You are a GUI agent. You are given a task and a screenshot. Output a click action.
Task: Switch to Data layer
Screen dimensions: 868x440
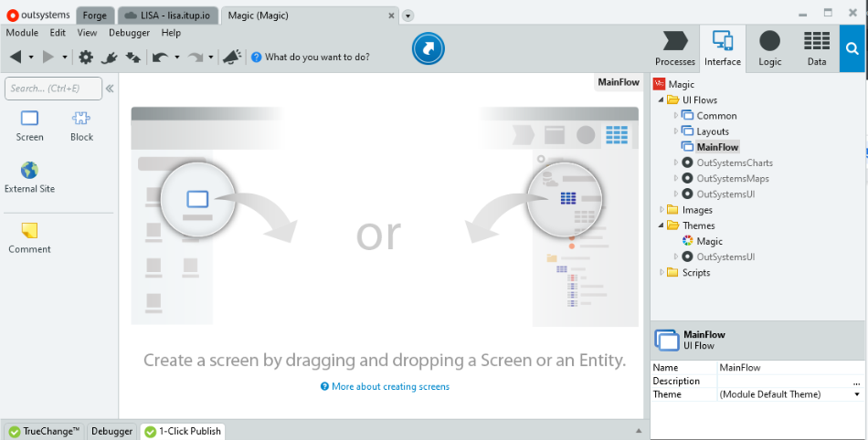click(x=817, y=48)
